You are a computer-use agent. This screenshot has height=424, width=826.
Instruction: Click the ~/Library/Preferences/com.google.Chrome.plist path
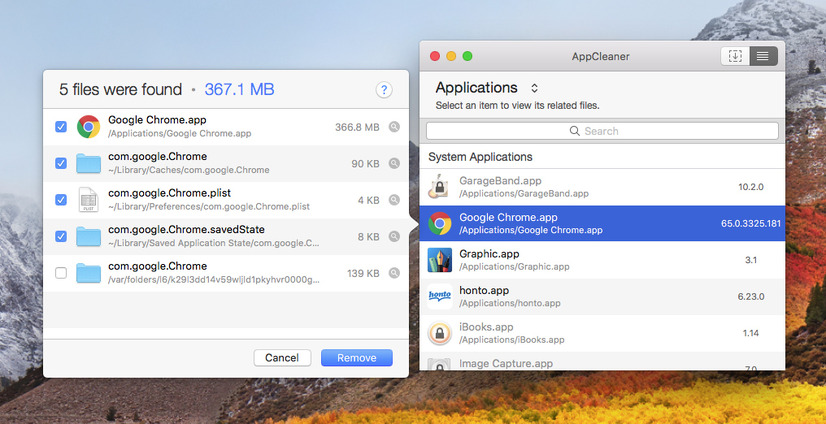pos(209,206)
